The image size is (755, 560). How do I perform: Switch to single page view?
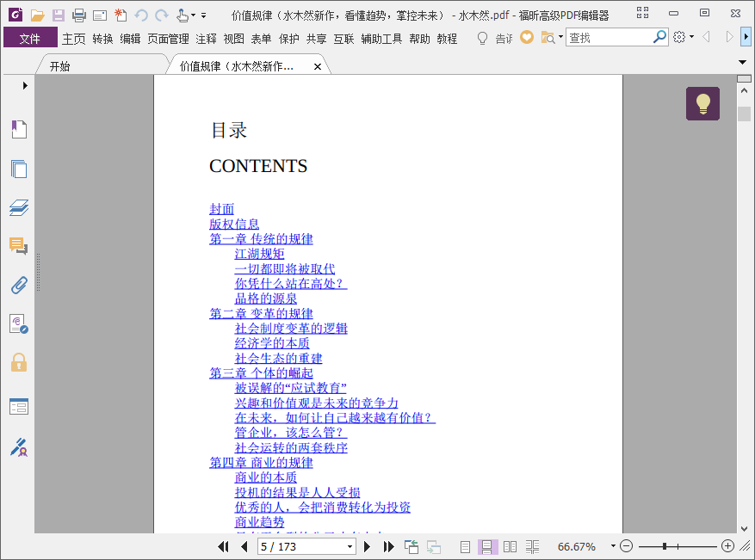point(465,546)
